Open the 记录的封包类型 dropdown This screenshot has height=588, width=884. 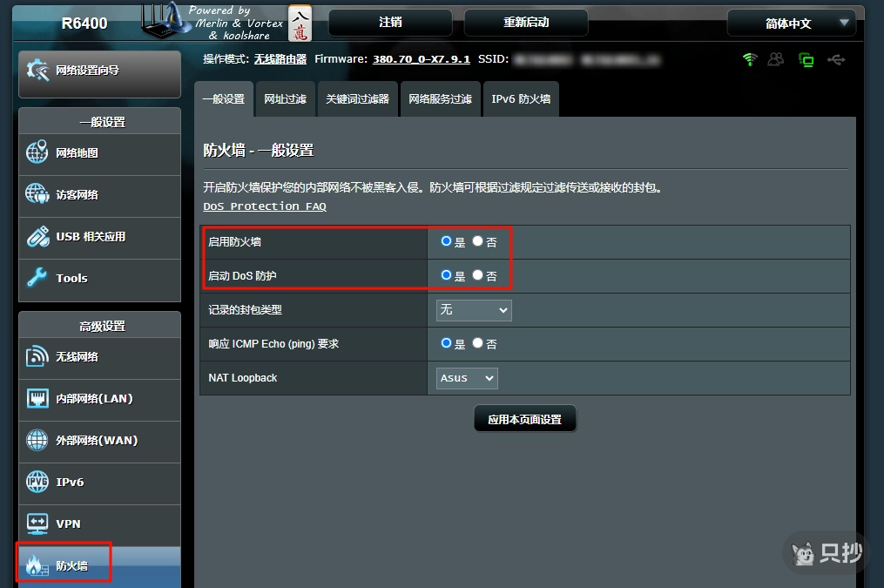pos(474,310)
